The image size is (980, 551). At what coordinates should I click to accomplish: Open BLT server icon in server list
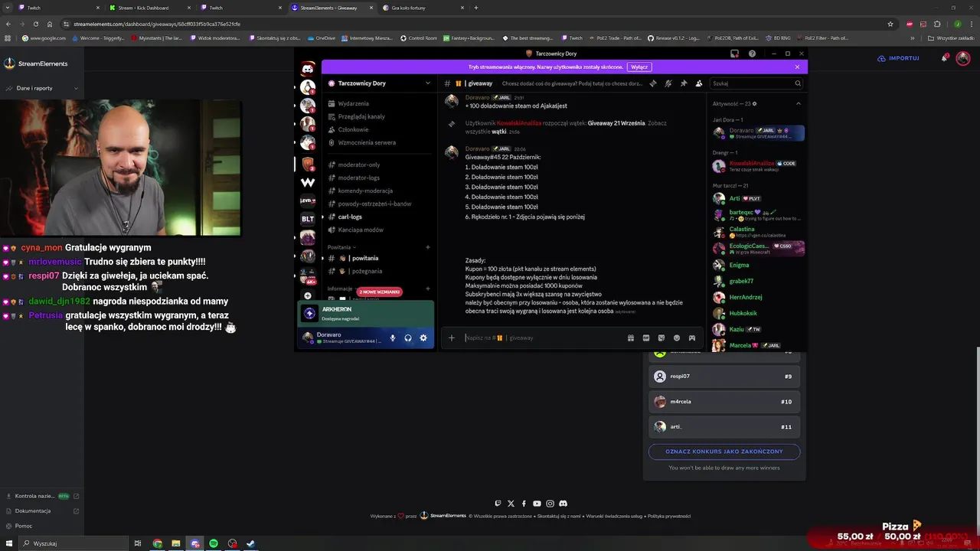(x=308, y=219)
